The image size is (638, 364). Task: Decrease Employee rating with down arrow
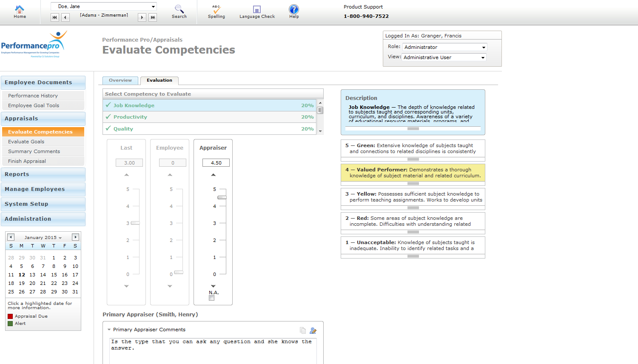point(170,286)
